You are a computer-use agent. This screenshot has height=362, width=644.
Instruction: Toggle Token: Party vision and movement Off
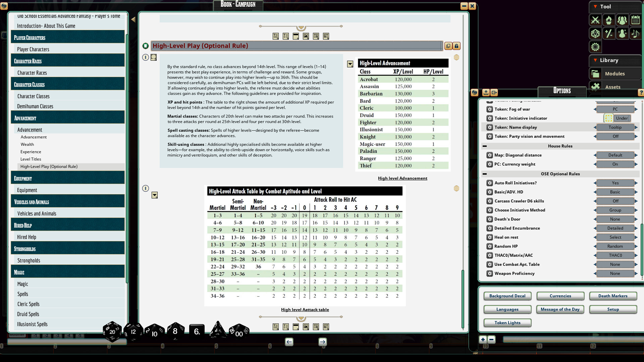[615, 136]
